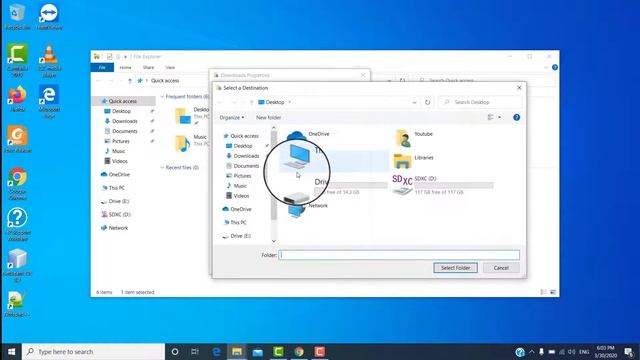
Task: Go up one level in the dialog
Action: pos(251,102)
